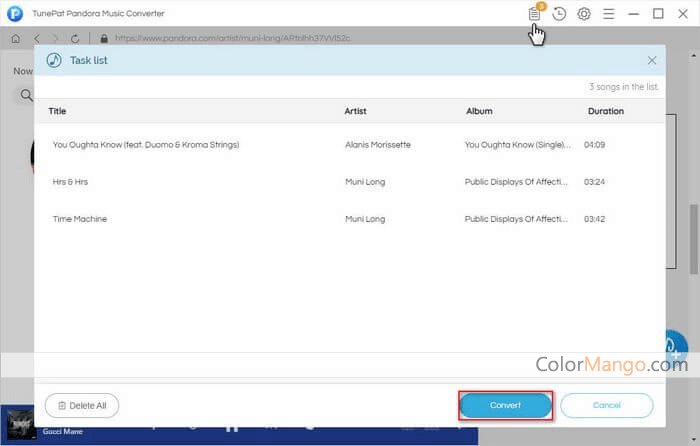Click the Convert button
Image resolution: width=700 pixels, height=446 pixels.
click(x=505, y=405)
